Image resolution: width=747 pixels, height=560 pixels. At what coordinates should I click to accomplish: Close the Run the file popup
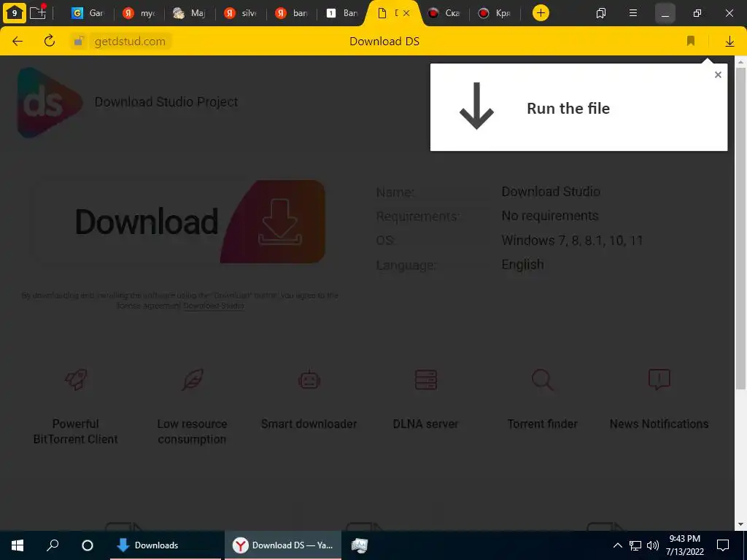click(718, 75)
